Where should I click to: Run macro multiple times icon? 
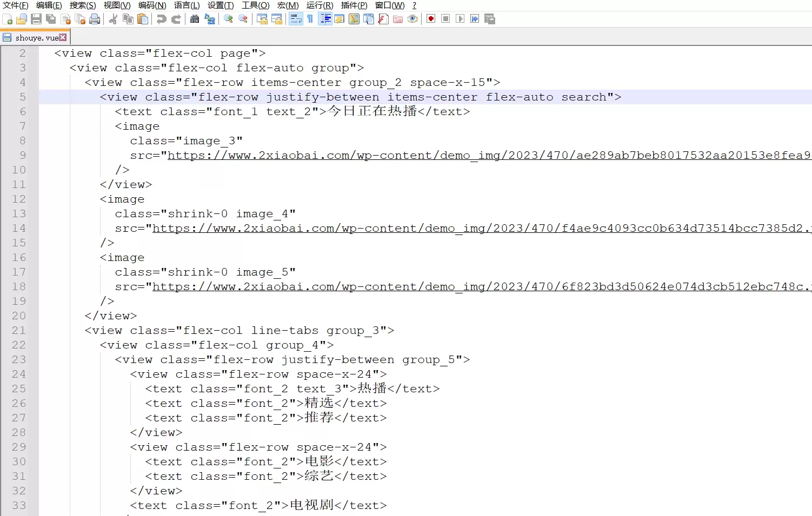475,19
